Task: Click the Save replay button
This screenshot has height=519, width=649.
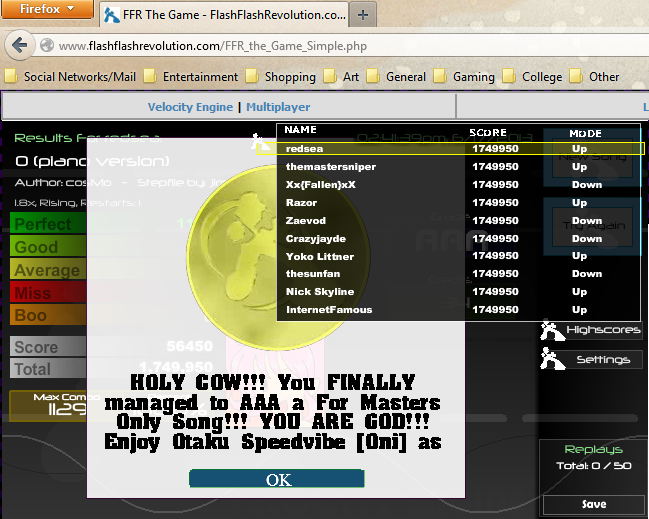Action: [x=594, y=504]
